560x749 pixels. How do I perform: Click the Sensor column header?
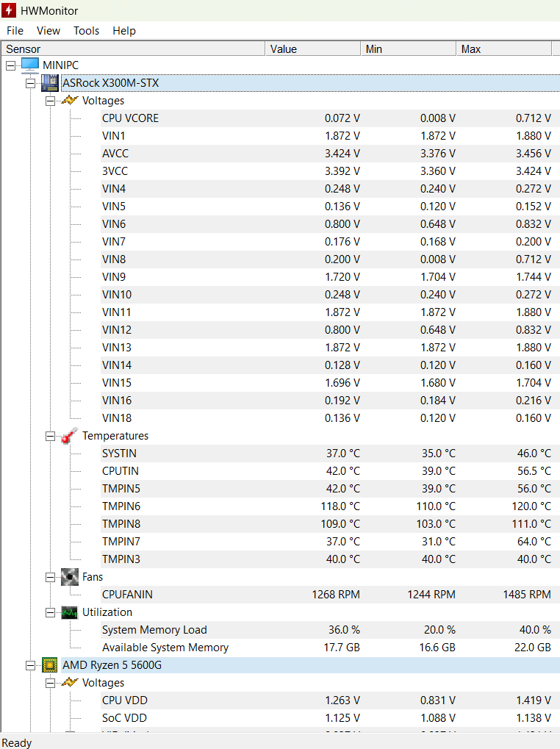coord(133,49)
